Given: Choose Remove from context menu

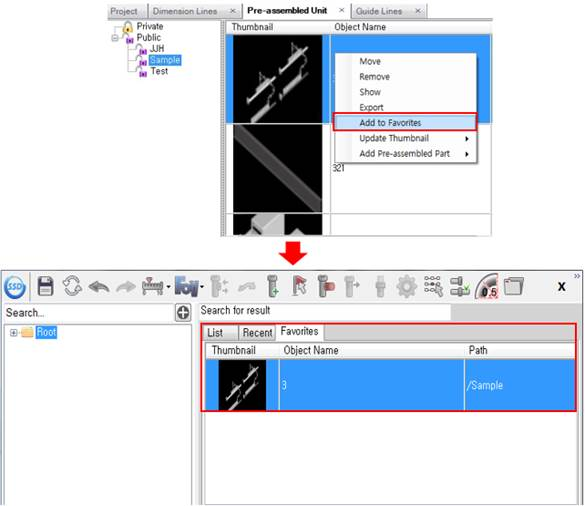Looking at the screenshot, I should (x=405, y=76).
